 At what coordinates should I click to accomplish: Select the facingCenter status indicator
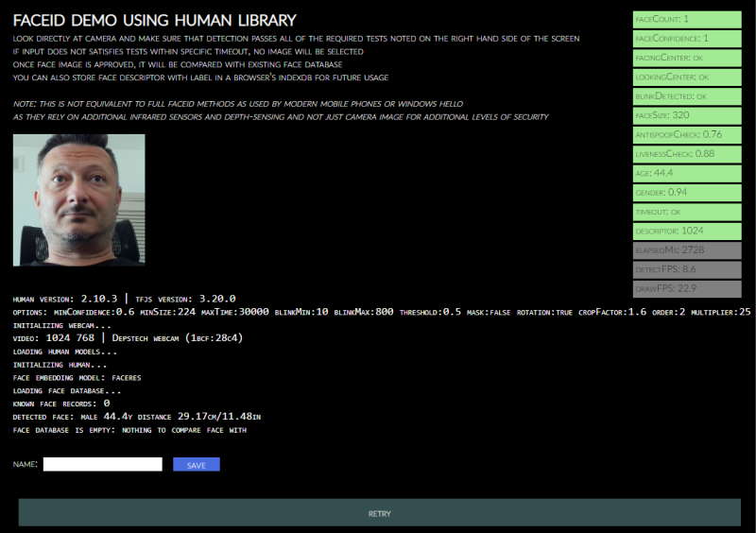687,58
